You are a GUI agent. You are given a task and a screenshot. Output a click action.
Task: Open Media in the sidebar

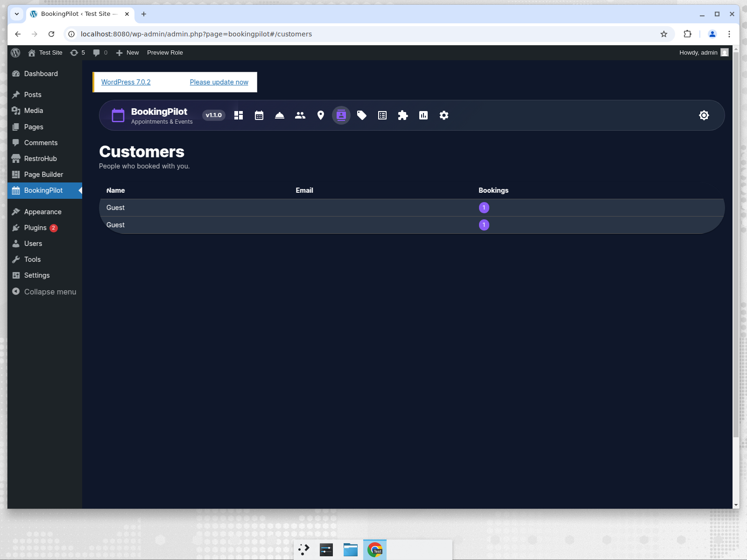pyautogui.click(x=45, y=111)
